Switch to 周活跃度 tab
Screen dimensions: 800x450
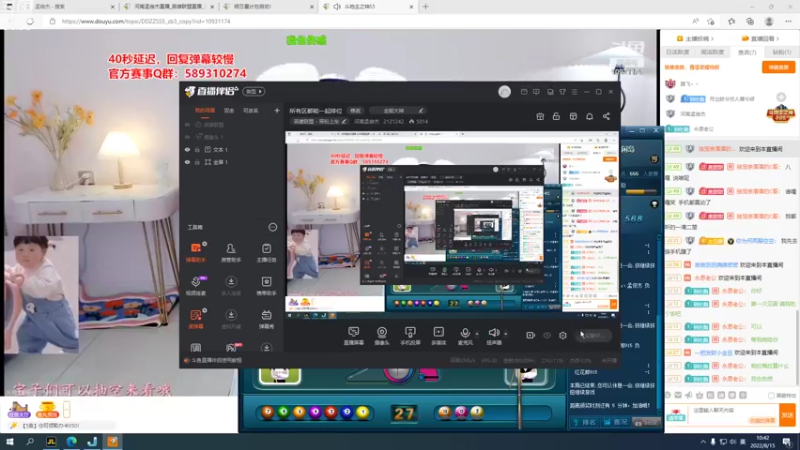tap(712, 52)
